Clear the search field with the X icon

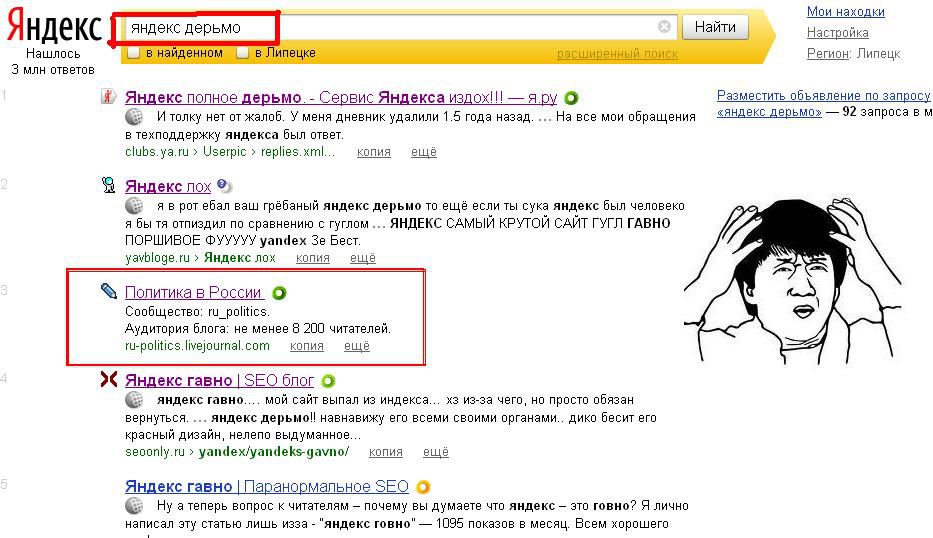click(664, 27)
